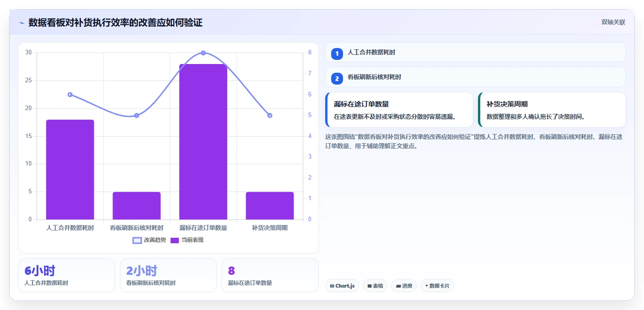
Task: Click the text 在途表更新不及时或采购状态分散时容易遗漏。
Action: [395, 117]
